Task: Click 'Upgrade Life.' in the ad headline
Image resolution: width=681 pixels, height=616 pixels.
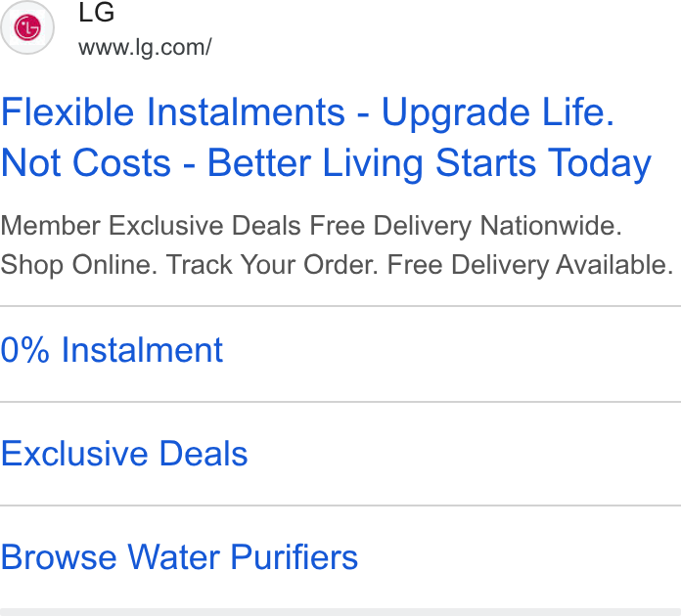Action: 499,113
